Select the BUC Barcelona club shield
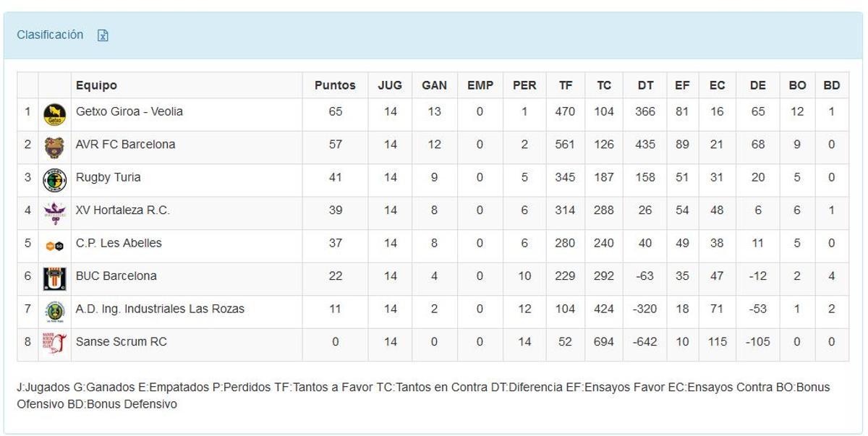This screenshot has width=868, height=436. pyautogui.click(x=55, y=275)
